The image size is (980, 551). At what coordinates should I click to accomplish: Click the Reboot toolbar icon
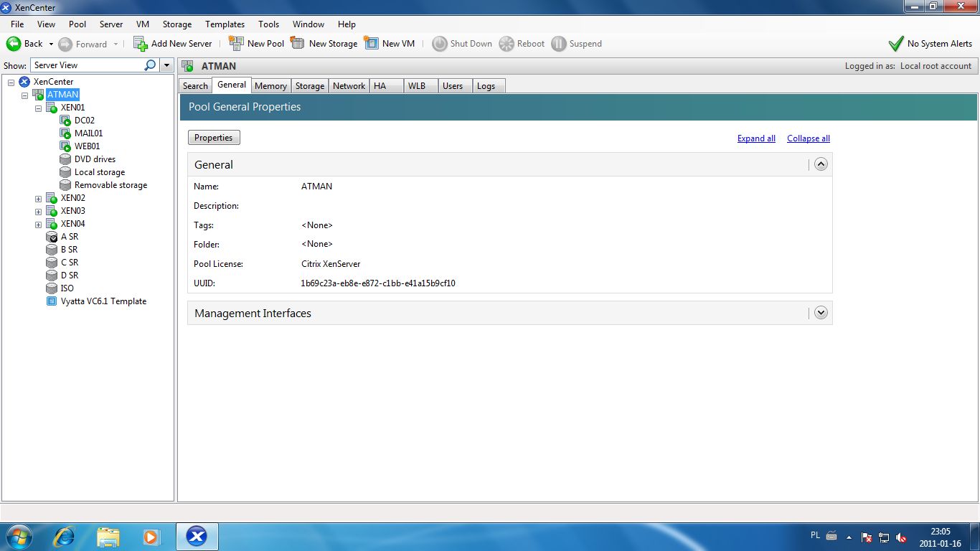click(x=522, y=43)
